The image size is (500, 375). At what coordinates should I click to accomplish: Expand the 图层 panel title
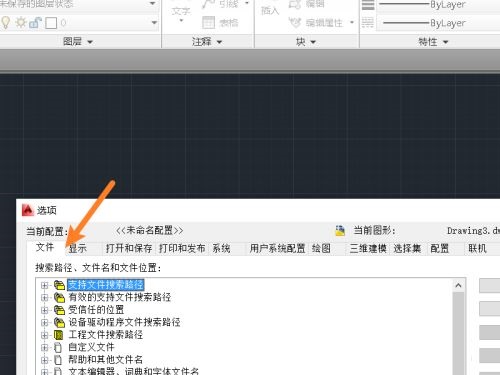(x=78, y=42)
